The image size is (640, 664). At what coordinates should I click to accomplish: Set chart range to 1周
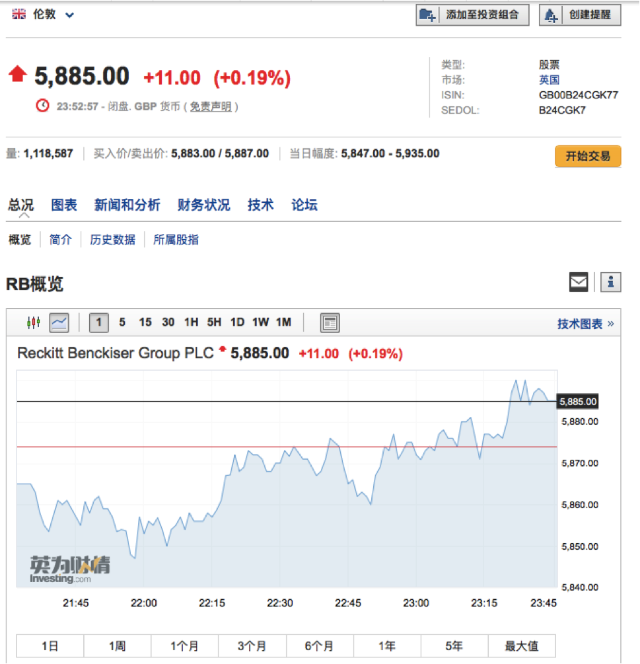tap(117, 646)
